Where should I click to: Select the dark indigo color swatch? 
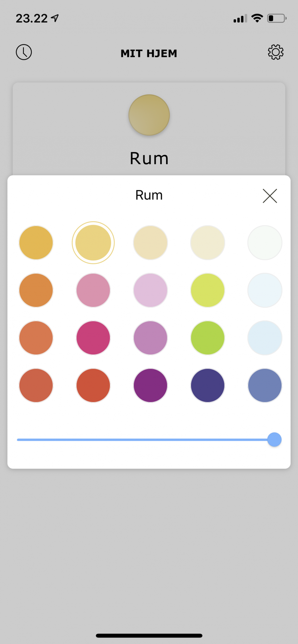208,385
